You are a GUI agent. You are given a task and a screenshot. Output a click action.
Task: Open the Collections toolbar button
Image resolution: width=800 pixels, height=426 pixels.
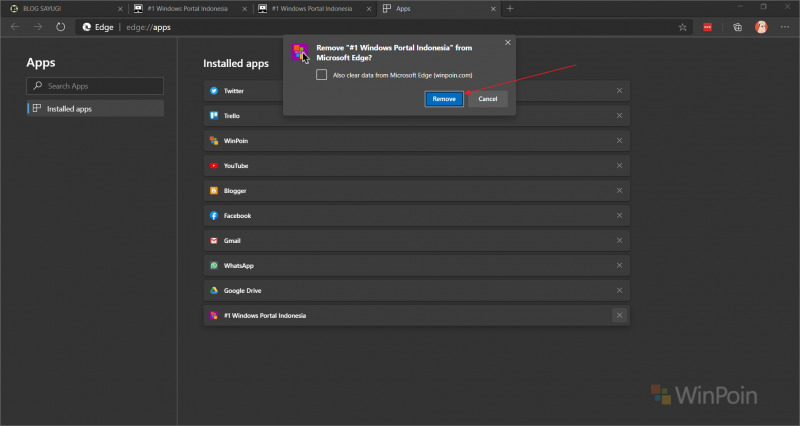coord(737,28)
